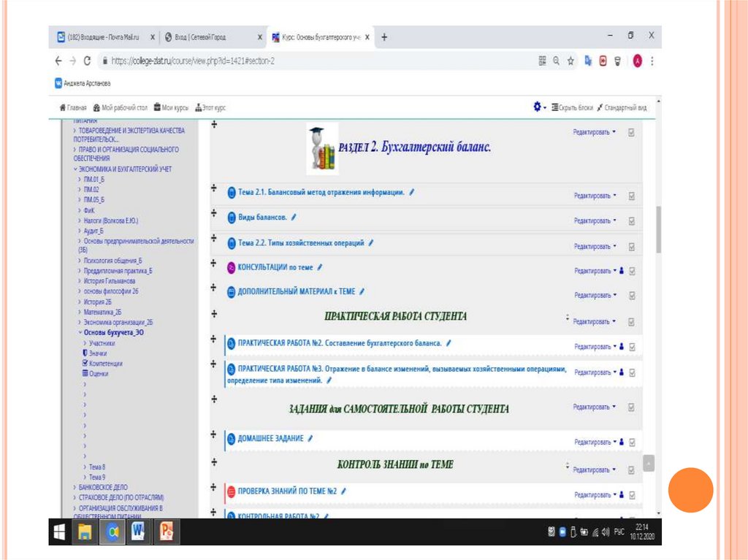748x560 pixels.
Task: Open Редактировать dropdown for ДОПОЛНИТЕЛЬНЫЙ МАТЕРИАЛ
Action: (x=595, y=295)
